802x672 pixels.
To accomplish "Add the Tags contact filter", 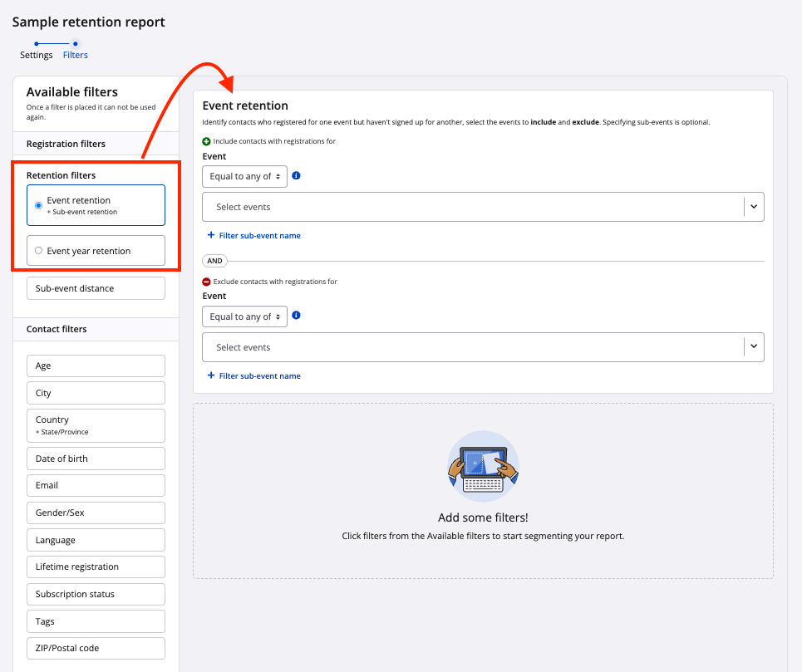I will pos(96,621).
